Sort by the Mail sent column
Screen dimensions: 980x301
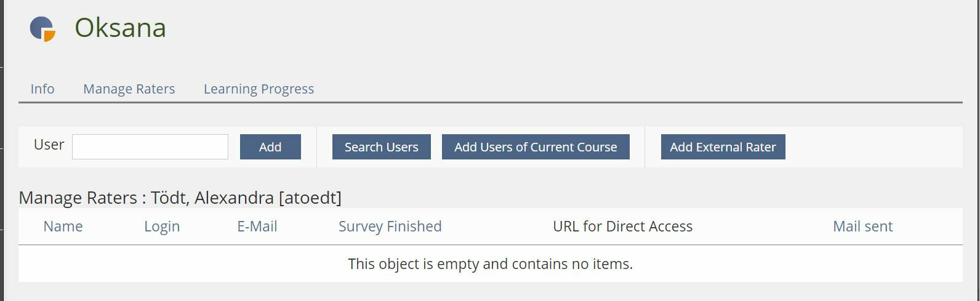tap(862, 227)
